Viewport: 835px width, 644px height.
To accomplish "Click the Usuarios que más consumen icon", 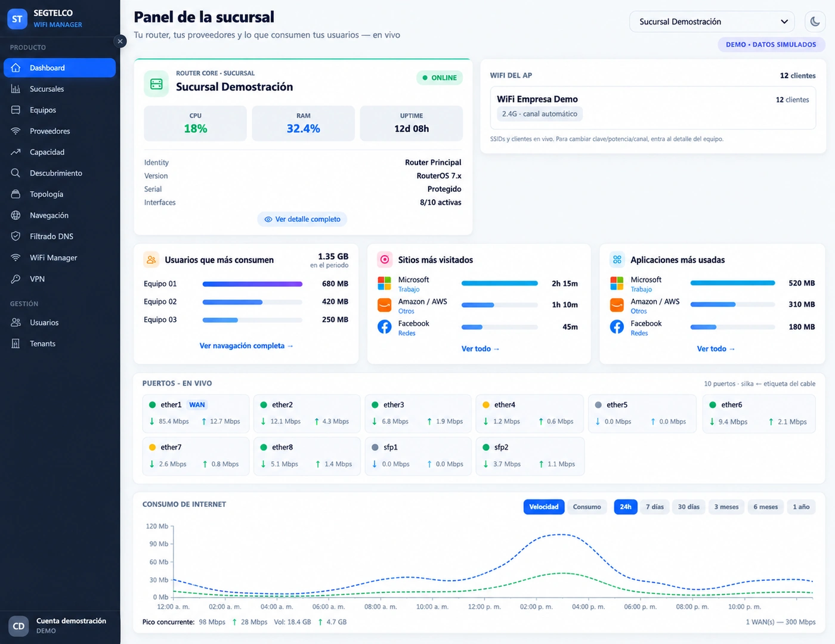I will [151, 260].
